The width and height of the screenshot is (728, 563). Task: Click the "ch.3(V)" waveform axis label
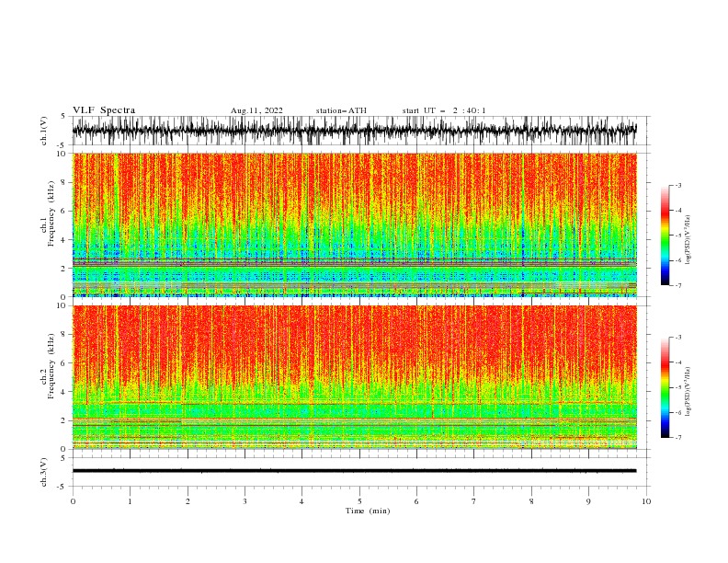click(44, 472)
